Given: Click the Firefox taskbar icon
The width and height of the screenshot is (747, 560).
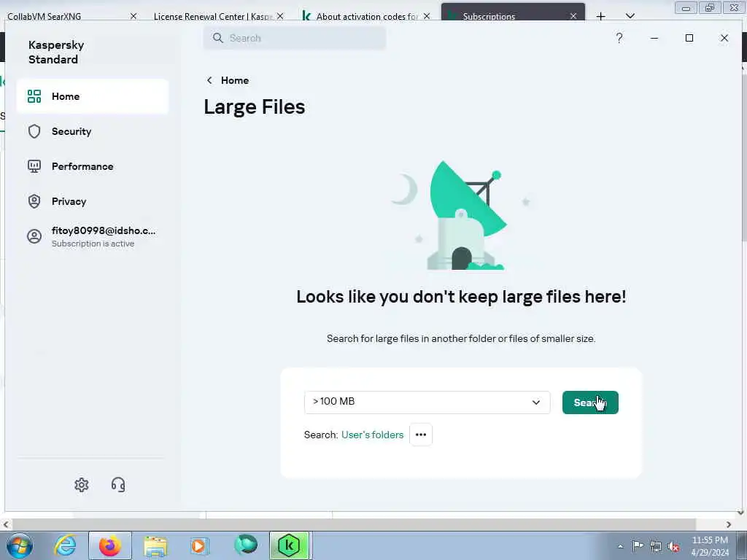Looking at the screenshot, I should [x=110, y=545].
